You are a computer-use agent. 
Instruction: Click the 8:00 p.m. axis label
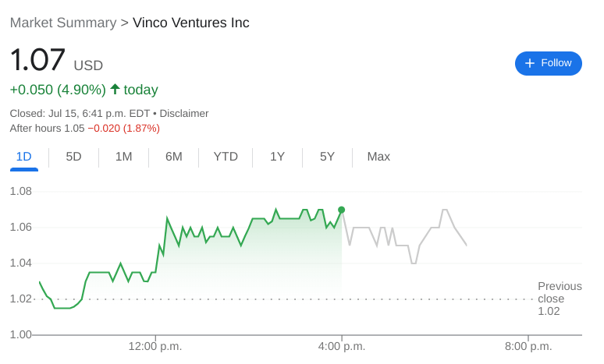[x=528, y=346]
